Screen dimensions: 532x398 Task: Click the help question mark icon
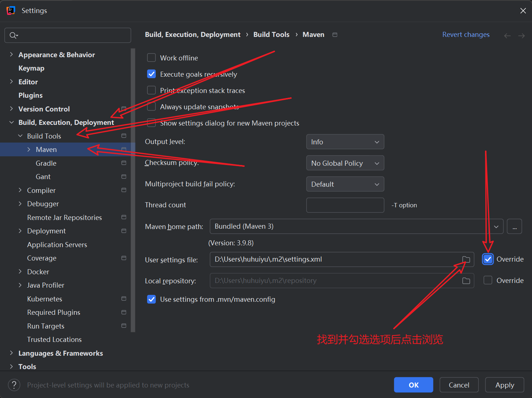click(14, 385)
